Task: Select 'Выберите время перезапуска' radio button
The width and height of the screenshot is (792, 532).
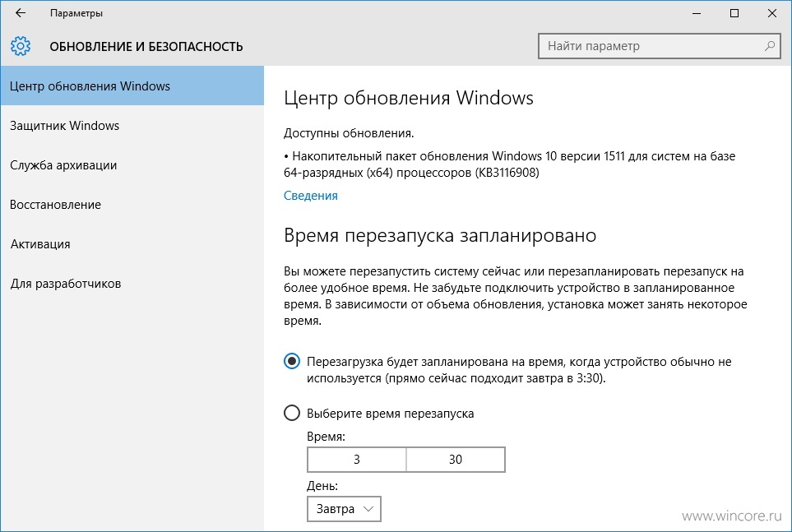Action: coord(291,413)
